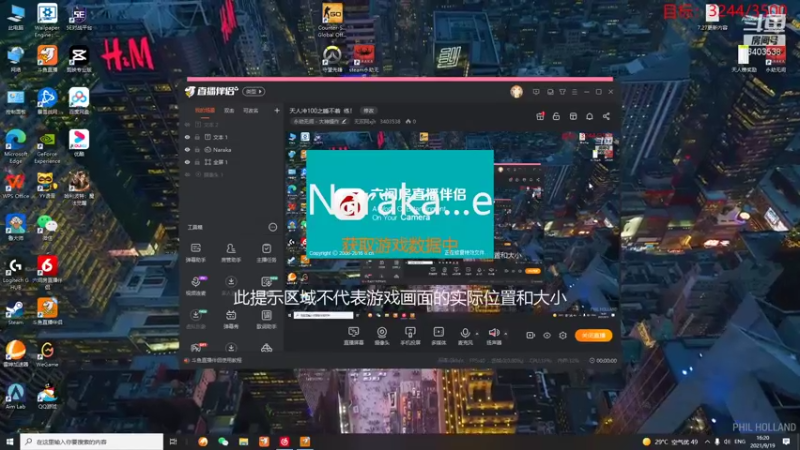Viewport: 800px width, 450px height.
Task: Toggle 麦克风 microphone
Action: (x=465, y=336)
